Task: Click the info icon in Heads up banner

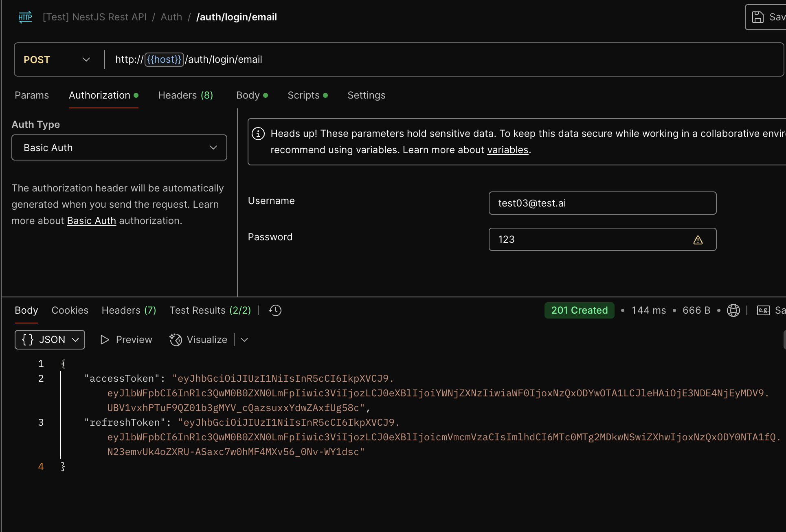Action: coord(258,134)
